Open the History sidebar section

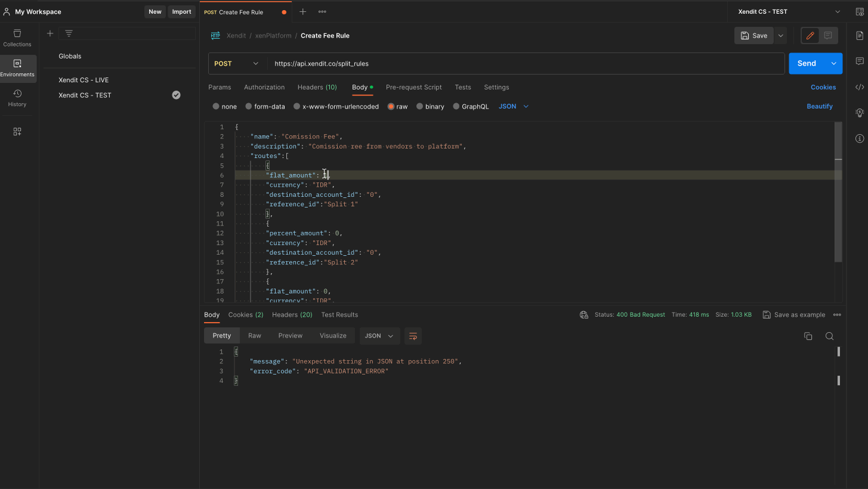click(17, 98)
